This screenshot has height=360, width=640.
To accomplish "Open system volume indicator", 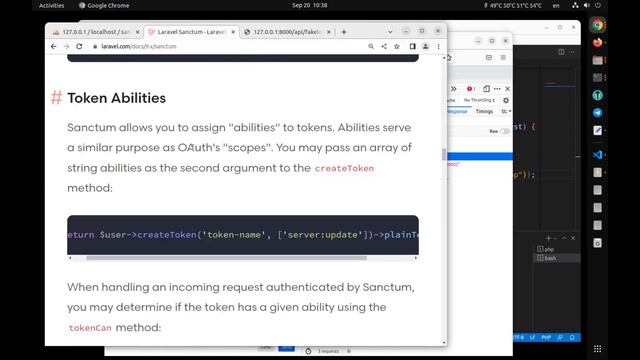I will 587,5.
